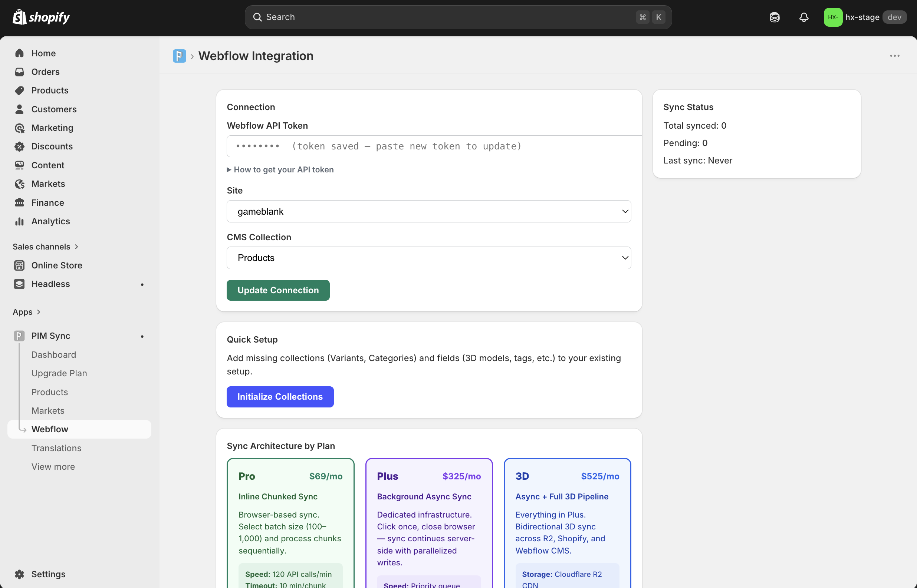The height and width of the screenshot is (588, 917).
Task: Click Update Connection button
Action: pyautogui.click(x=278, y=290)
